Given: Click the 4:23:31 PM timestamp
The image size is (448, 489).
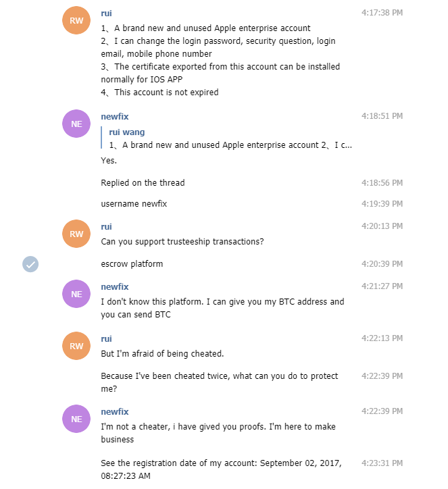Looking at the screenshot, I should point(382,463).
